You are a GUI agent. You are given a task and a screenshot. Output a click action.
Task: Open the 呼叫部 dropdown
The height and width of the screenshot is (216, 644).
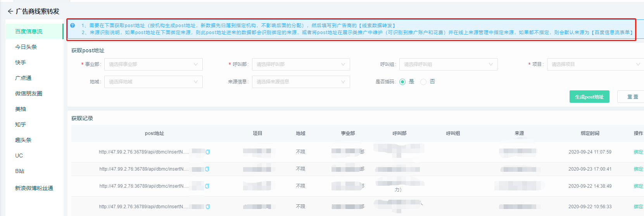[300, 64]
